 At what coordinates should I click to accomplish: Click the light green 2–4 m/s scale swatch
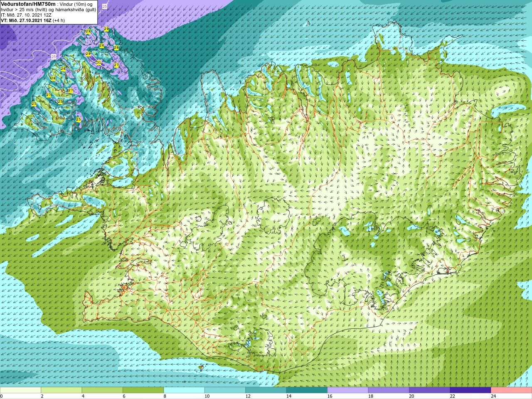point(62,390)
